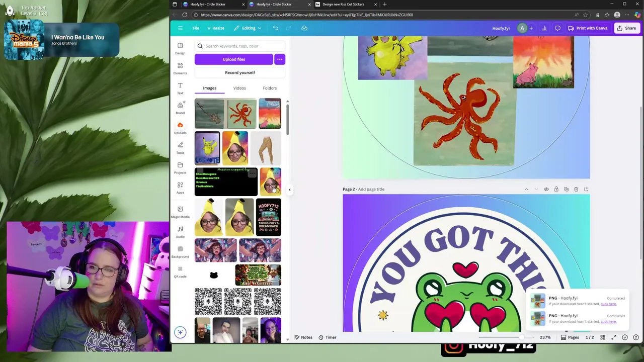
Task: Add a new page after Page 2
Action: pyautogui.click(x=586, y=190)
